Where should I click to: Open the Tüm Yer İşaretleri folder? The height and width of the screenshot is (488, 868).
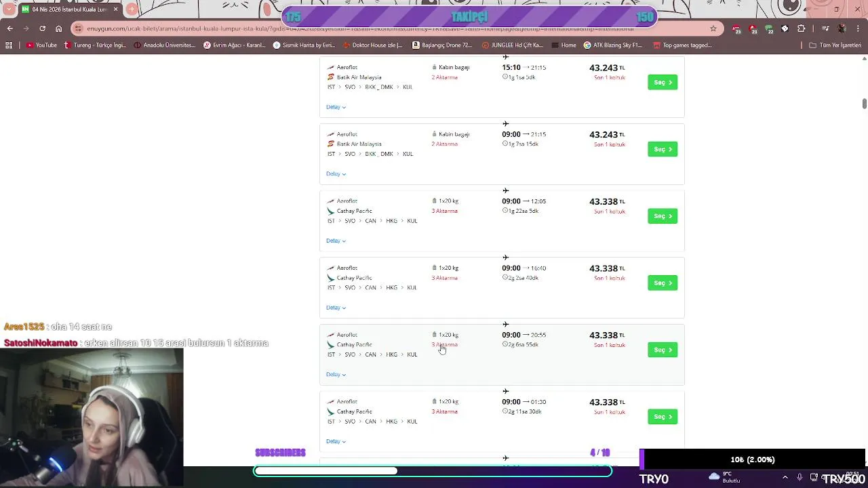pyautogui.click(x=835, y=45)
